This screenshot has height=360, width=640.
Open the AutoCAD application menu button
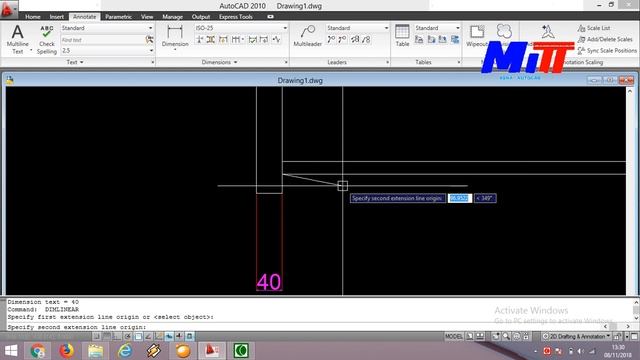coord(9,9)
